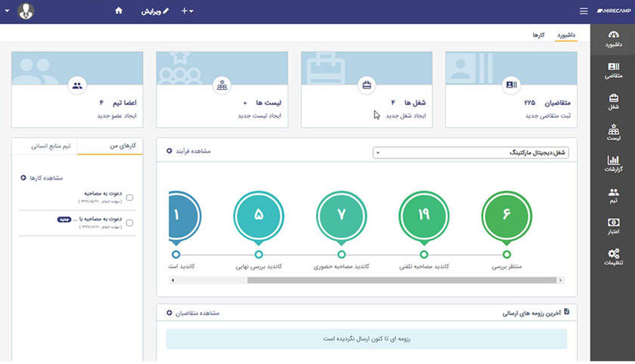This screenshot has width=635, height=364.
Task: Open شغل (jobs) briefcase icon in sidebar
Action: coord(612,101)
